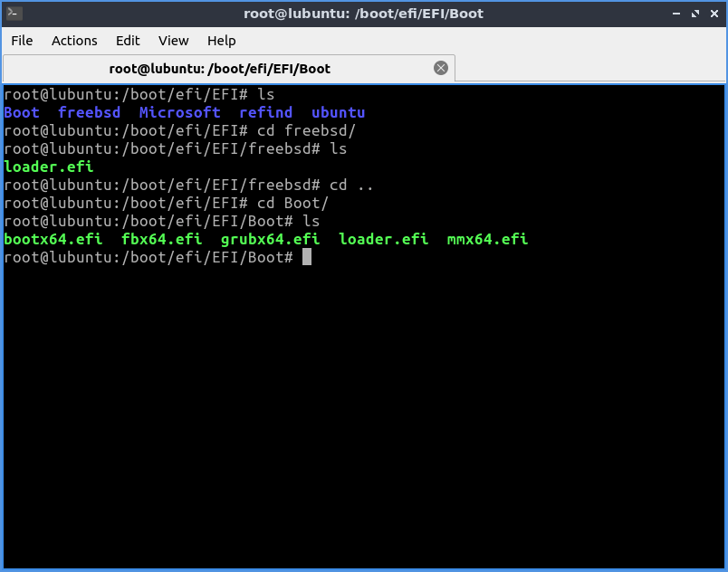Open the Help menu

(221, 41)
